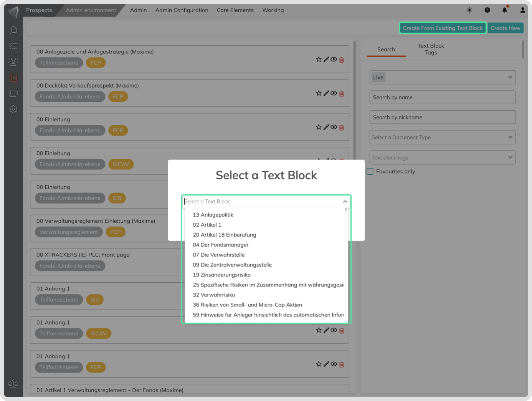Screen dimensions: 532x401
Task: Open the Admin Configuration menu
Action: click(x=182, y=10)
